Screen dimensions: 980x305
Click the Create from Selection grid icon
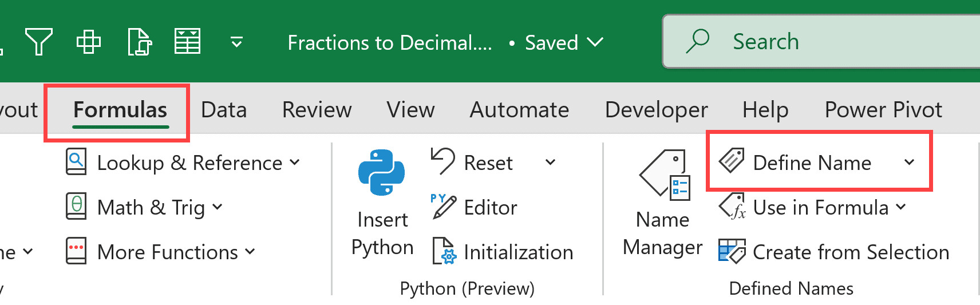pos(732,251)
